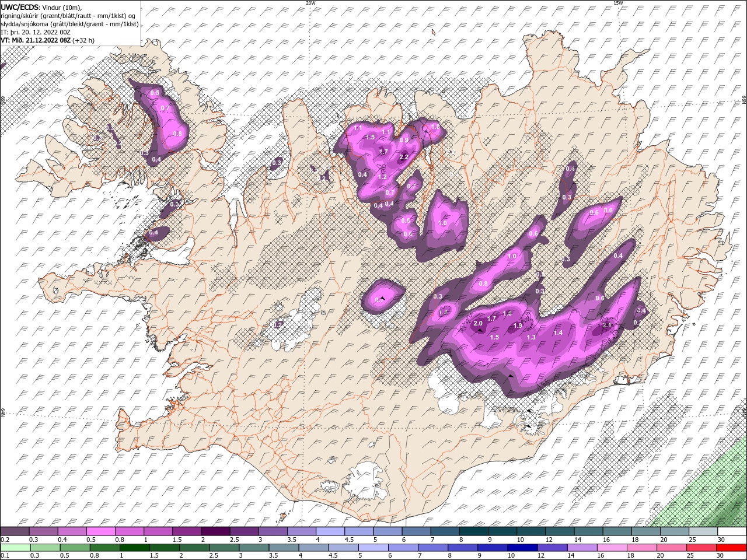Pick the red 30 swatch on the rain scale
The height and width of the screenshot is (560, 747).
(x=731, y=548)
